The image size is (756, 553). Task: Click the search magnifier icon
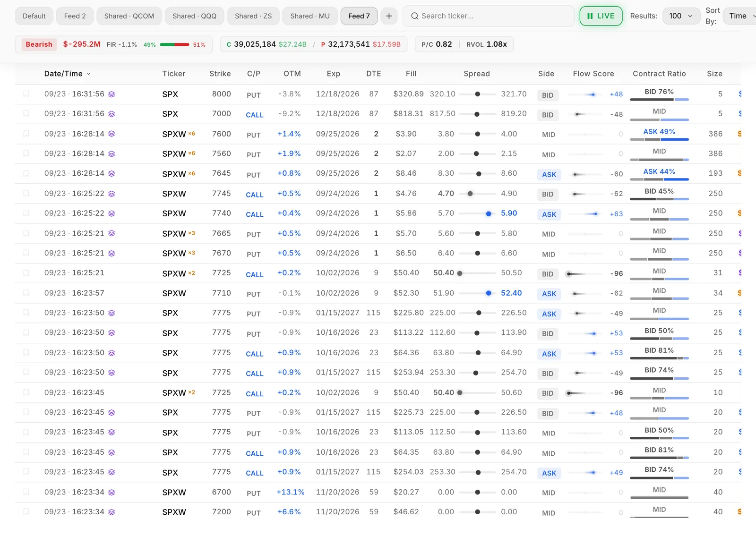tap(414, 16)
